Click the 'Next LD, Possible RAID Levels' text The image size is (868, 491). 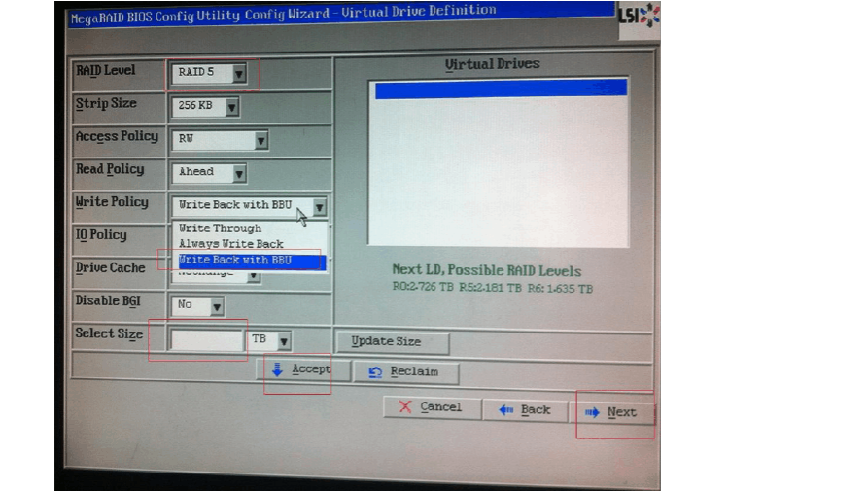tap(487, 270)
